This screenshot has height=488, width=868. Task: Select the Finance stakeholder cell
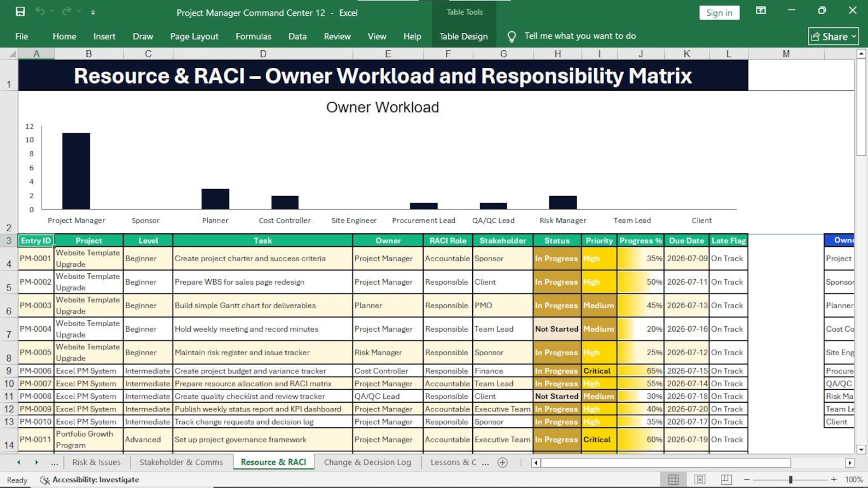503,371
